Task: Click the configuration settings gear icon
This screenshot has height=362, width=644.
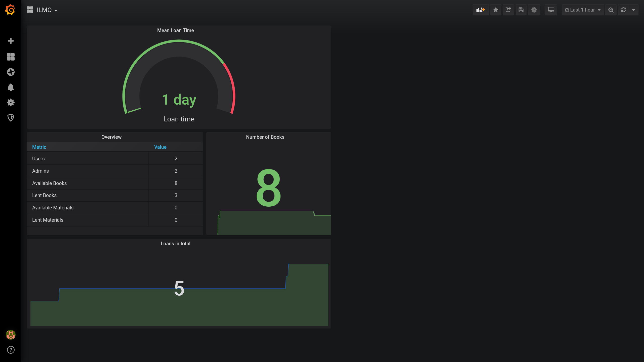Action: [11, 103]
